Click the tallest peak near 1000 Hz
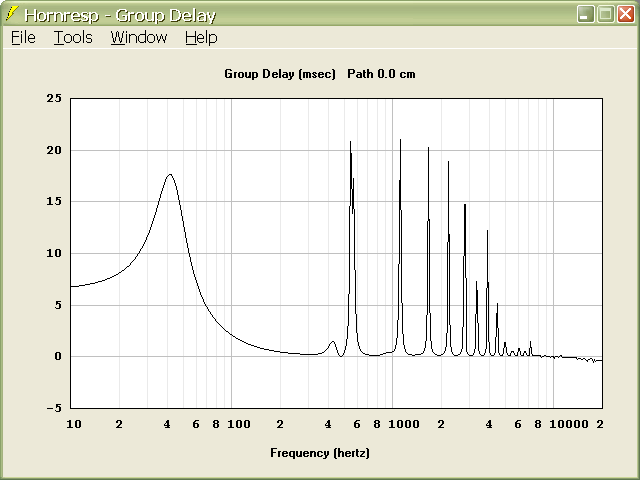640x481 pixels. (x=400, y=141)
